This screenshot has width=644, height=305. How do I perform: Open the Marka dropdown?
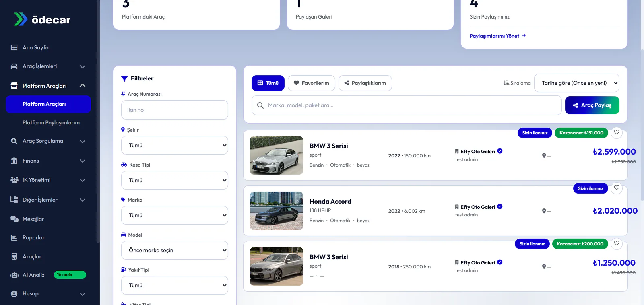175,215
